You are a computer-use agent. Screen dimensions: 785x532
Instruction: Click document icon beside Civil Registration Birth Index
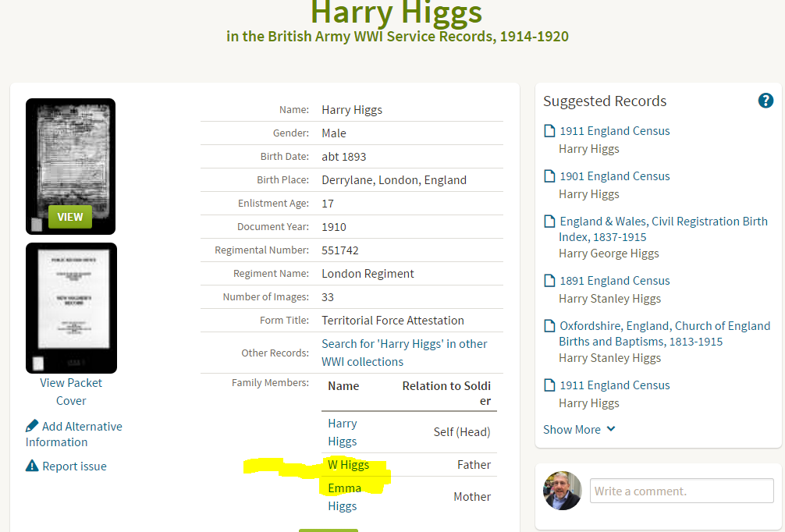click(x=549, y=222)
